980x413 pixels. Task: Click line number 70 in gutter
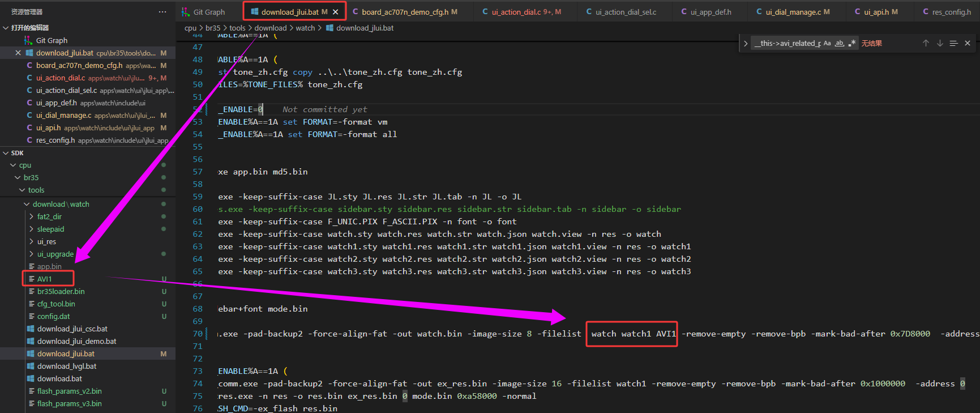point(198,334)
